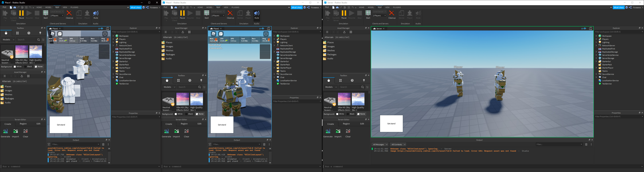Click What's New in the Server window
This screenshot has height=172, width=644.
(619, 8)
